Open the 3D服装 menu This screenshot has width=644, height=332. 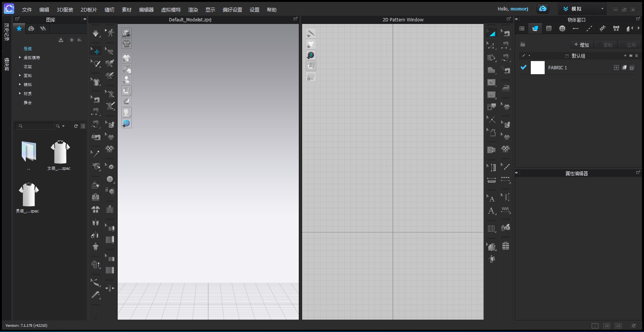[x=65, y=10]
